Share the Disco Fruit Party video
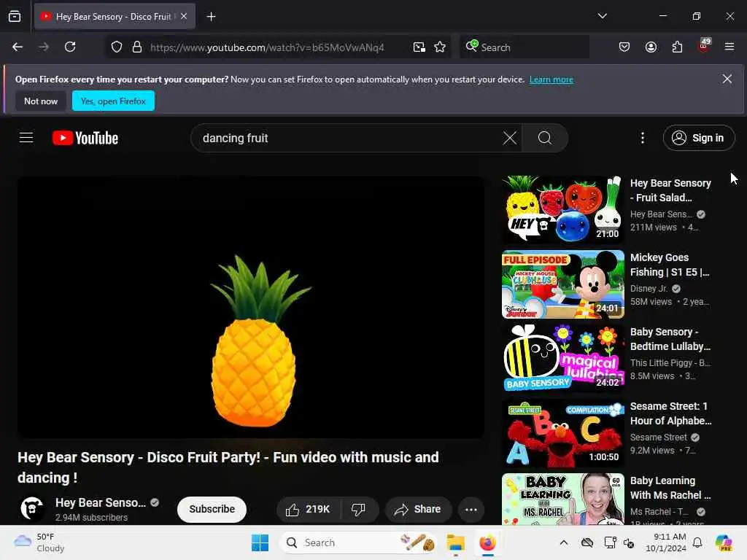 418,510
